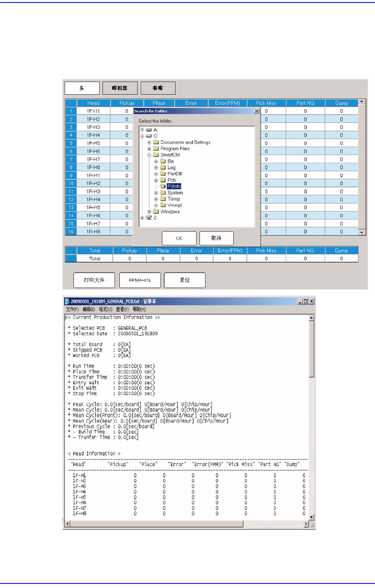Select the Program Files folder icon
Viewport: 375px width, 588px height.
coord(156,149)
